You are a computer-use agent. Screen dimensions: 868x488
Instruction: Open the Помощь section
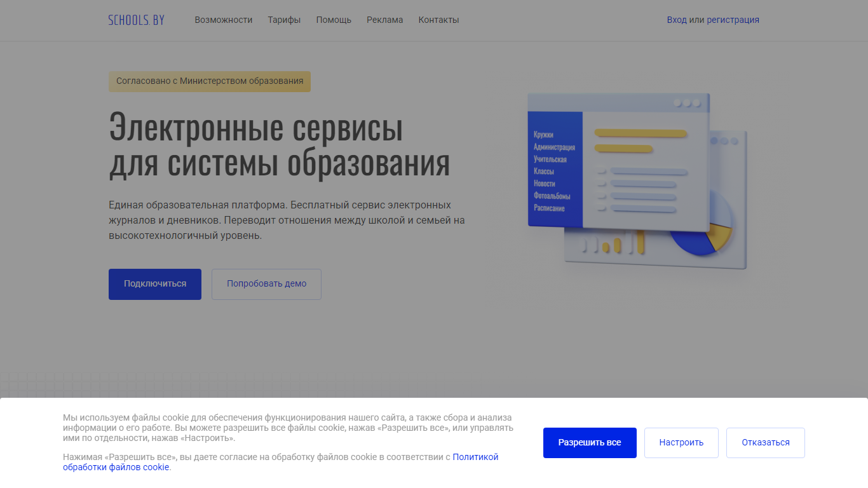[334, 20]
